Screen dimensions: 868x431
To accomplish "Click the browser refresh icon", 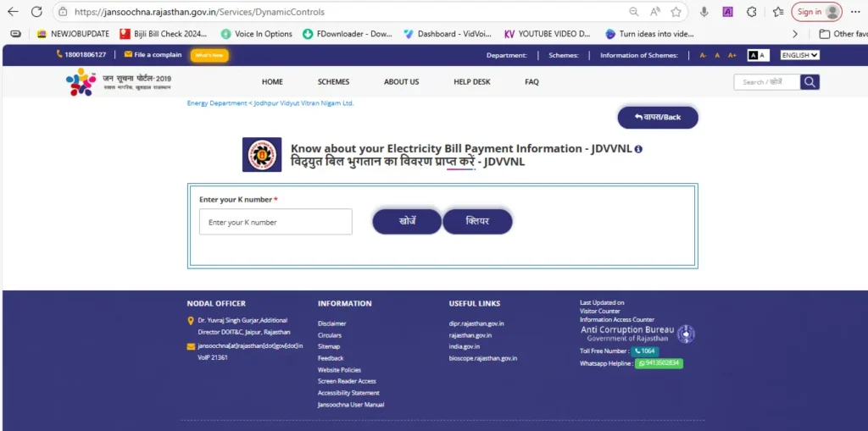I will pyautogui.click(x=36, y=12).
